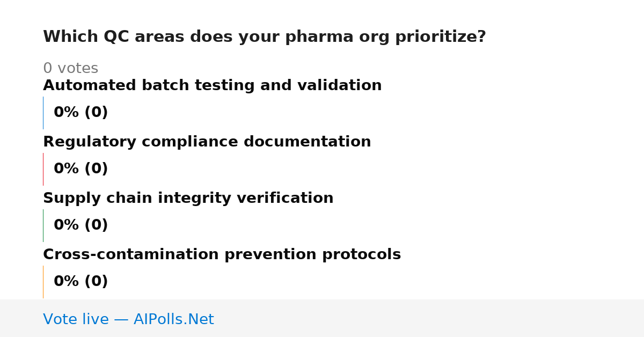This screenshot has width=644, height=337.
Task: Click the orange result bar for Cross-contamination prevention
Action: [x=43, y=282]
